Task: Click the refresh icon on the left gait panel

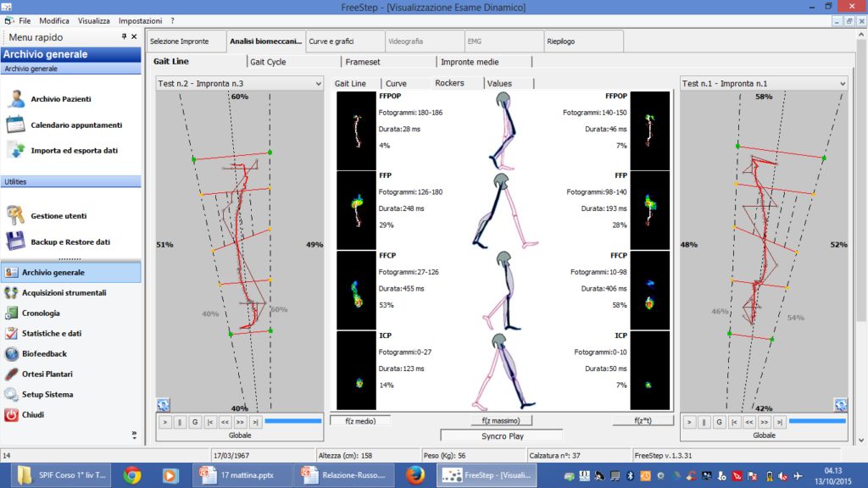Action: [x=163, y=405]
